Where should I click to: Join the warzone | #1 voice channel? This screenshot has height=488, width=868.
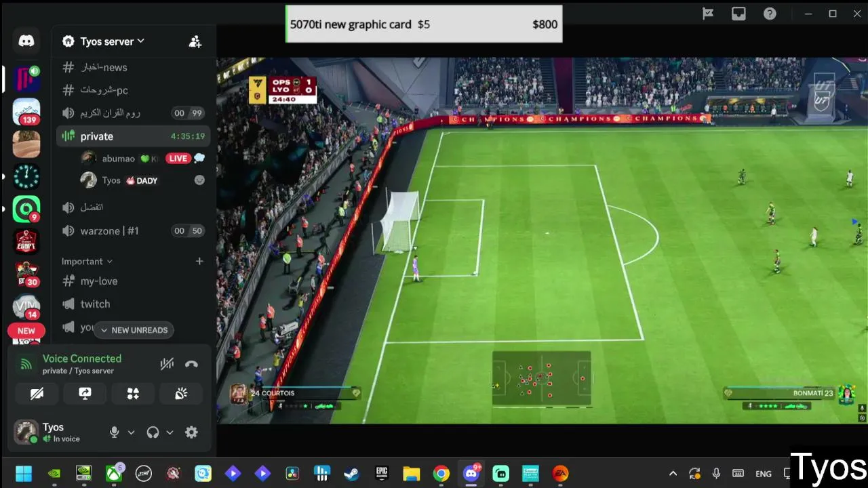(132, 230)
